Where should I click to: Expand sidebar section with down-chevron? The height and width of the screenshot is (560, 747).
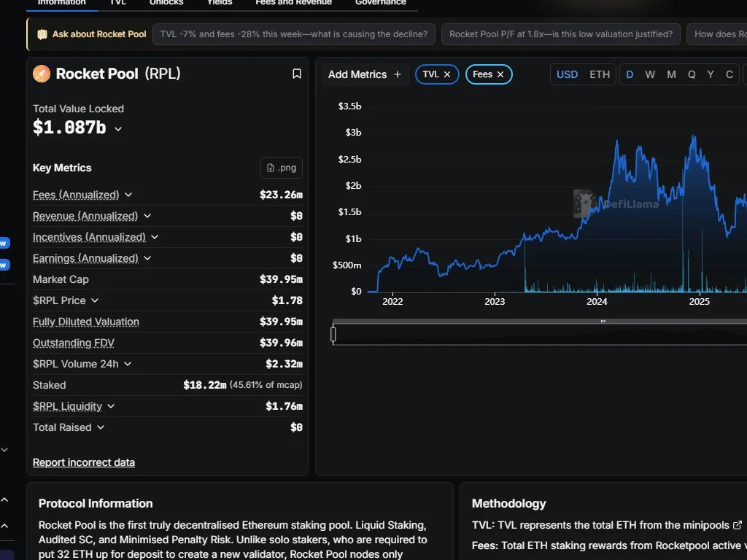click(4, 449)
